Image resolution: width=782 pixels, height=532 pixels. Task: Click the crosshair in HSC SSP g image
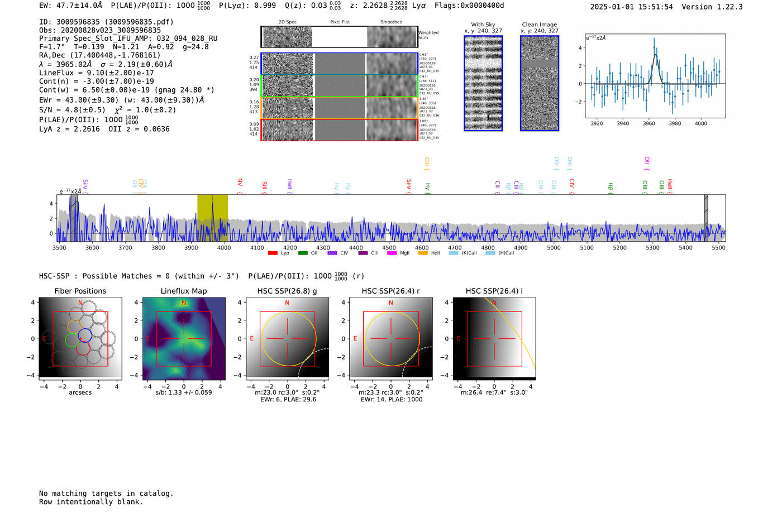pos(287,339)
